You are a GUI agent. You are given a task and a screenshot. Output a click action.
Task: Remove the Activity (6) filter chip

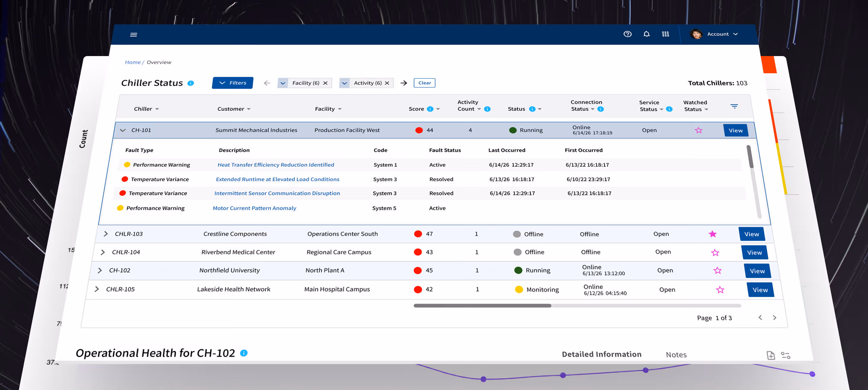387,83
